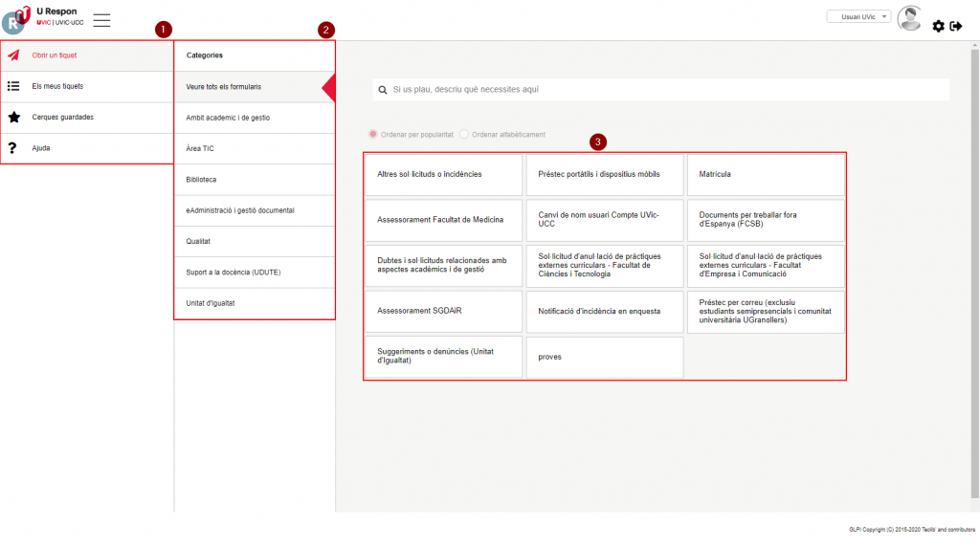
Task: Click the list icon for 'Els meus tiquets'
Action: [x=13, y=86]
